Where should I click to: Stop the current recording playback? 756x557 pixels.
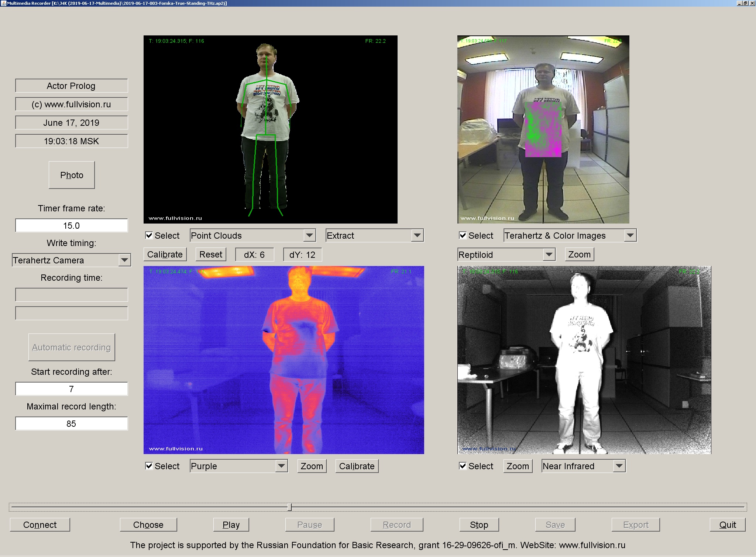pyautogui.click(x=479, y=525)
